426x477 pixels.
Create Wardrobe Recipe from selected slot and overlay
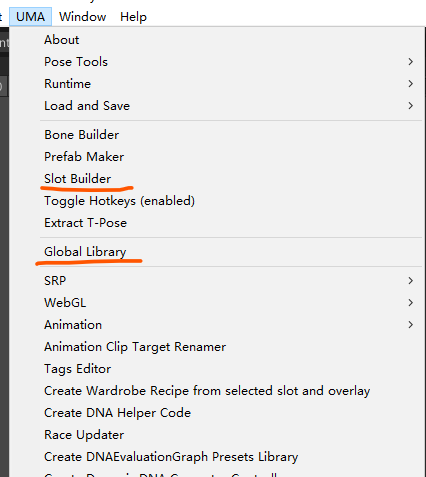point(207,391)
